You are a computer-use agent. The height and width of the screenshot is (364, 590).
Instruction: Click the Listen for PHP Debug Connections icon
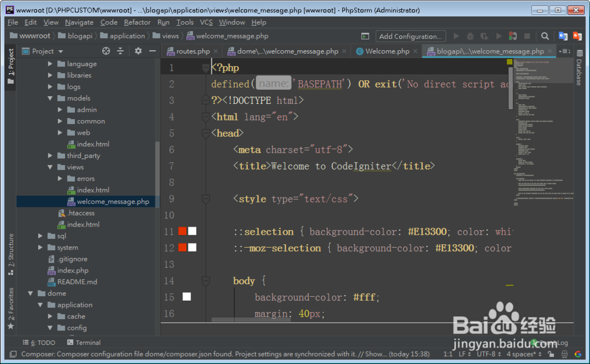coord(513,36)
